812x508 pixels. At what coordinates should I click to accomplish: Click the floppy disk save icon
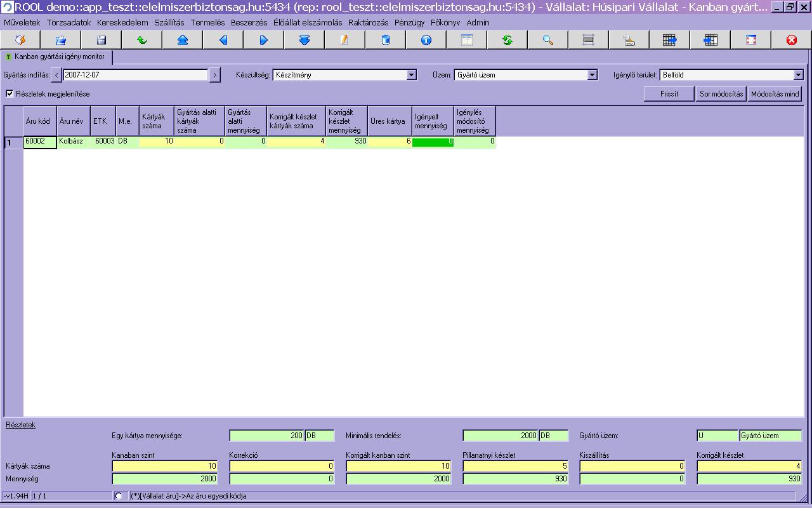coord(101,40)
